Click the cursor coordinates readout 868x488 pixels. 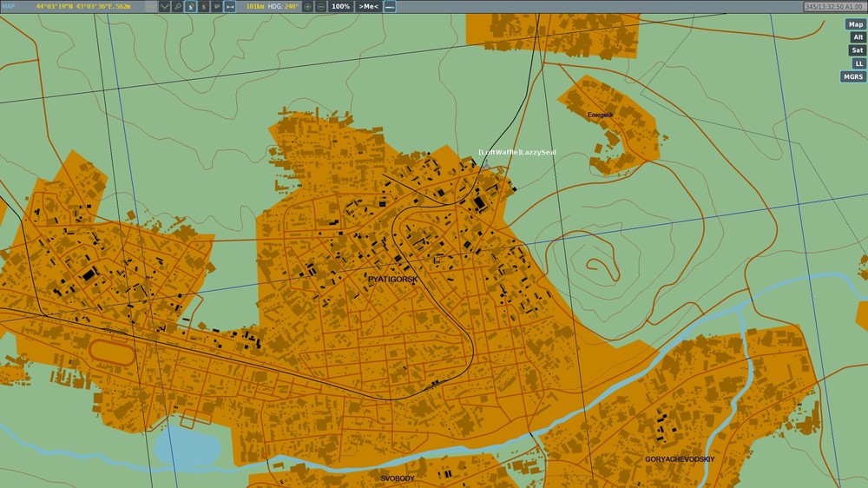click(x=83, y=6)
